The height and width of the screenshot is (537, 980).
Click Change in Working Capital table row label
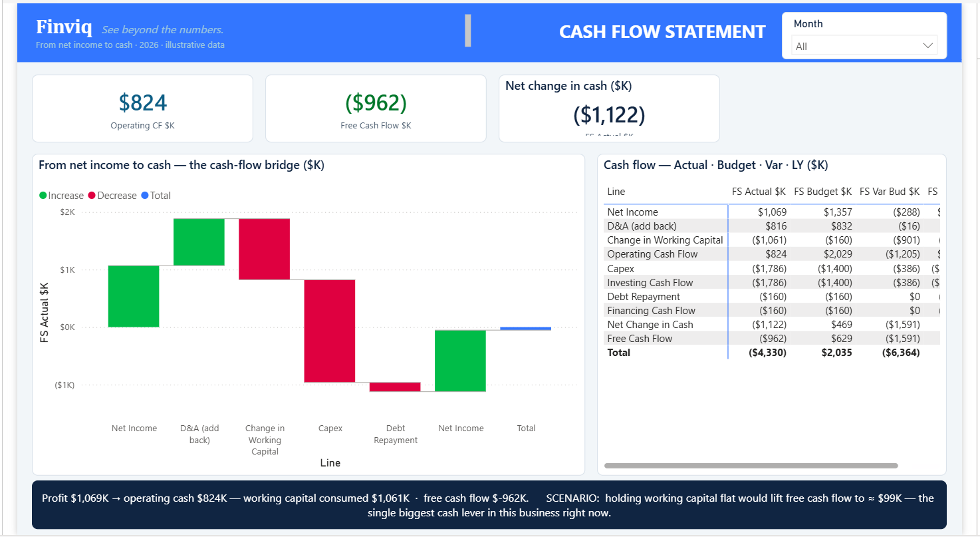tap(665, 240)
